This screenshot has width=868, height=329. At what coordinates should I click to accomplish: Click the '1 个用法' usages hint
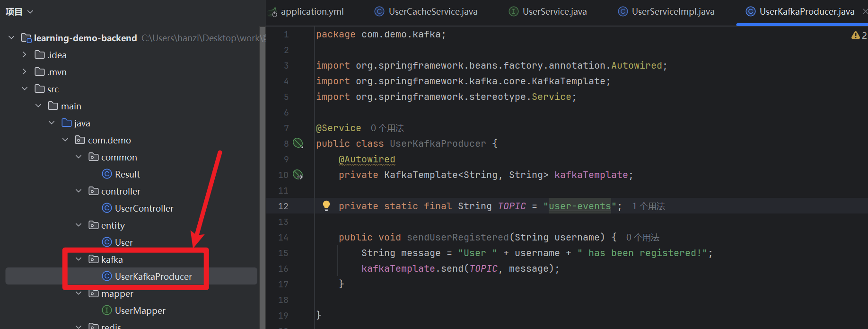point(649,206)
